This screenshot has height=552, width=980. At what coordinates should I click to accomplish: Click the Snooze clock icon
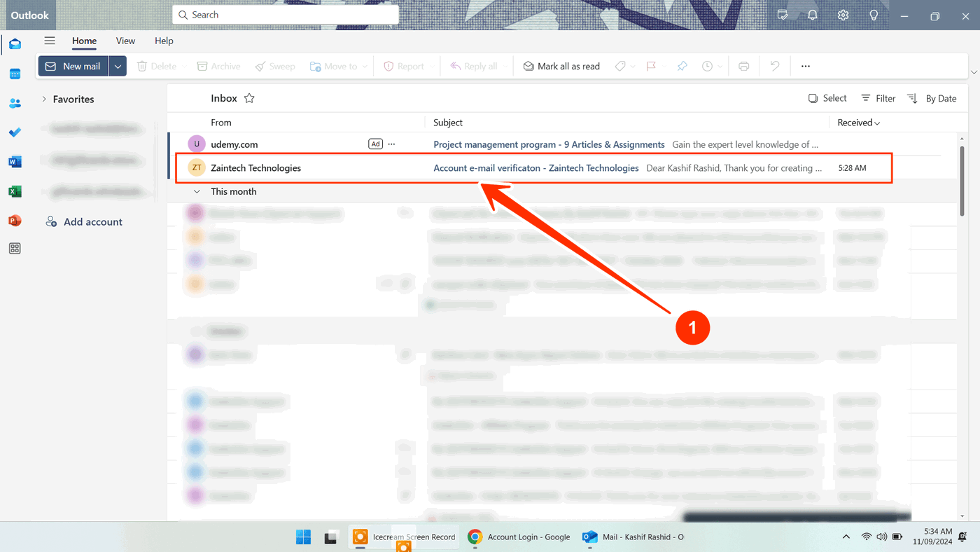coord(708,66)
